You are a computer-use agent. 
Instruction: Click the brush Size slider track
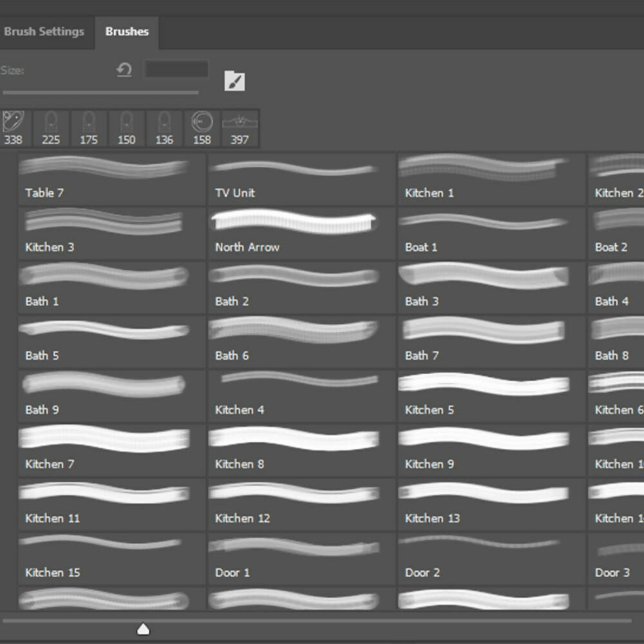coord(100,92)
